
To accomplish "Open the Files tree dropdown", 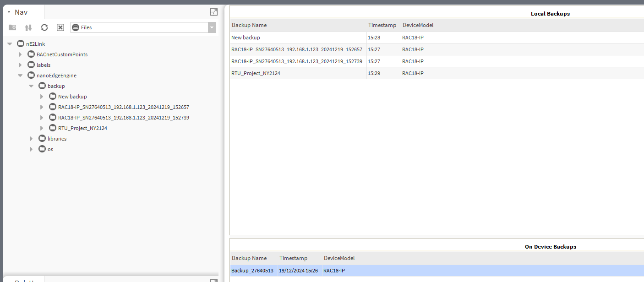I will coord(211,27).
